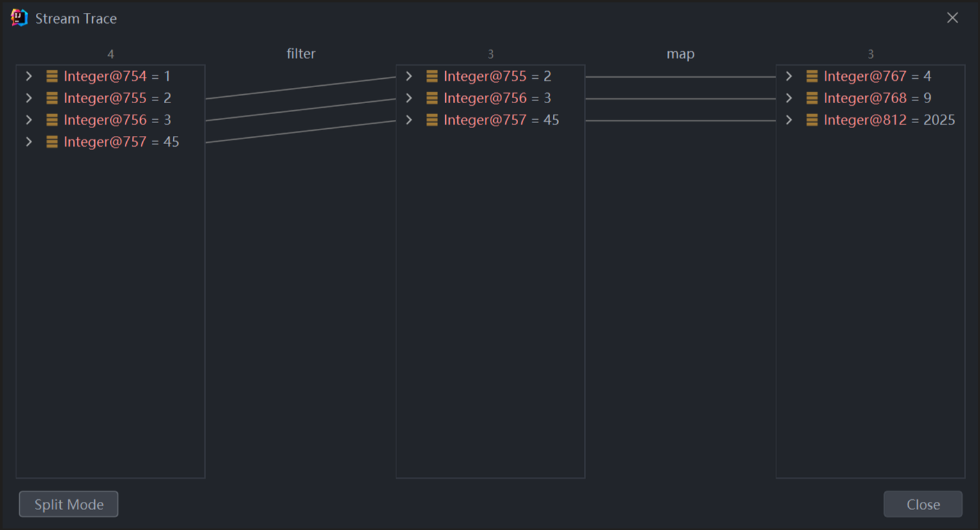Click object icon of Integer@757 in first column
The width and height of the screenshot is (980, 530).
point(52,142)
